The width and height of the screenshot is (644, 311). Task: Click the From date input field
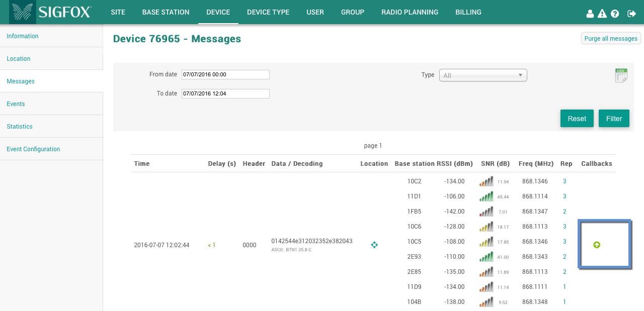(225, 74)
